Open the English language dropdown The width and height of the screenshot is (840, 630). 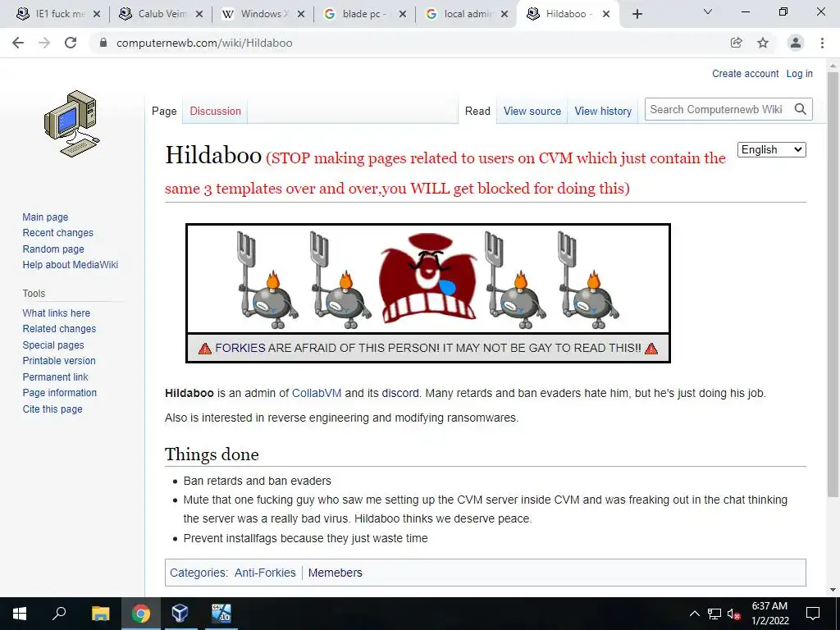(x=771, y=150)
